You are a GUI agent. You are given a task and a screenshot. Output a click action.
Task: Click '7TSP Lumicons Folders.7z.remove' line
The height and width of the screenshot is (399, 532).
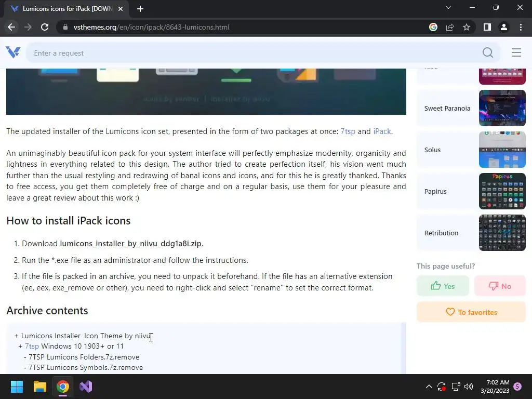(84, 357)
